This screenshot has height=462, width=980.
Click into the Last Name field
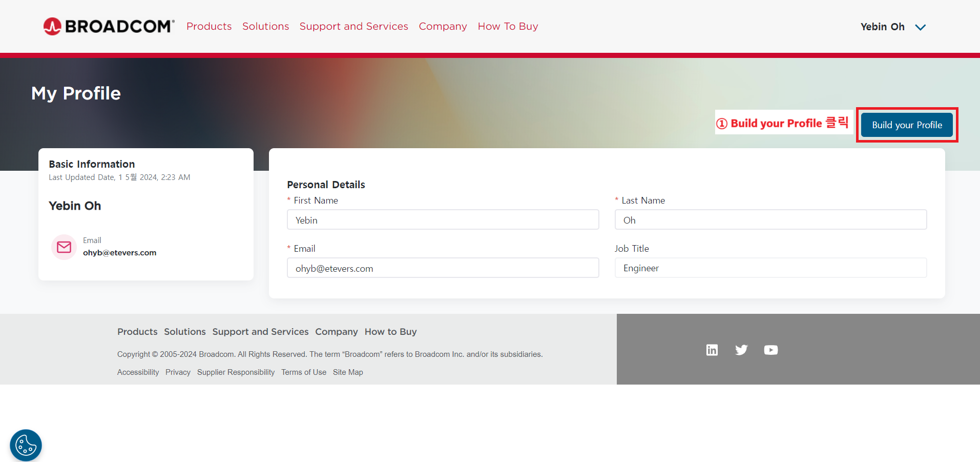point(770,220)
